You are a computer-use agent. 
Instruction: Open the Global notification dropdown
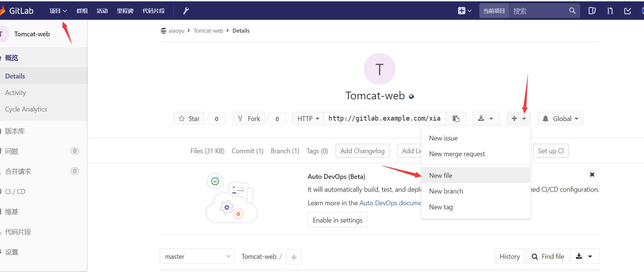560,118
